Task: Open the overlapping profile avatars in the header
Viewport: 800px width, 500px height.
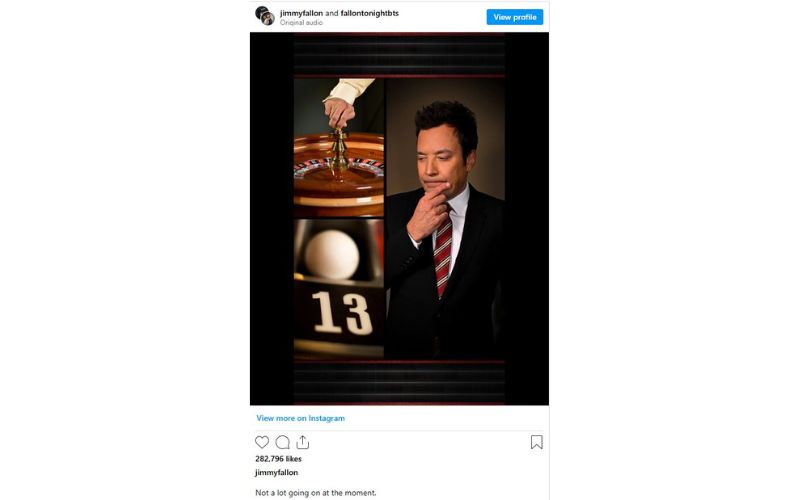Action: [265, 16]
